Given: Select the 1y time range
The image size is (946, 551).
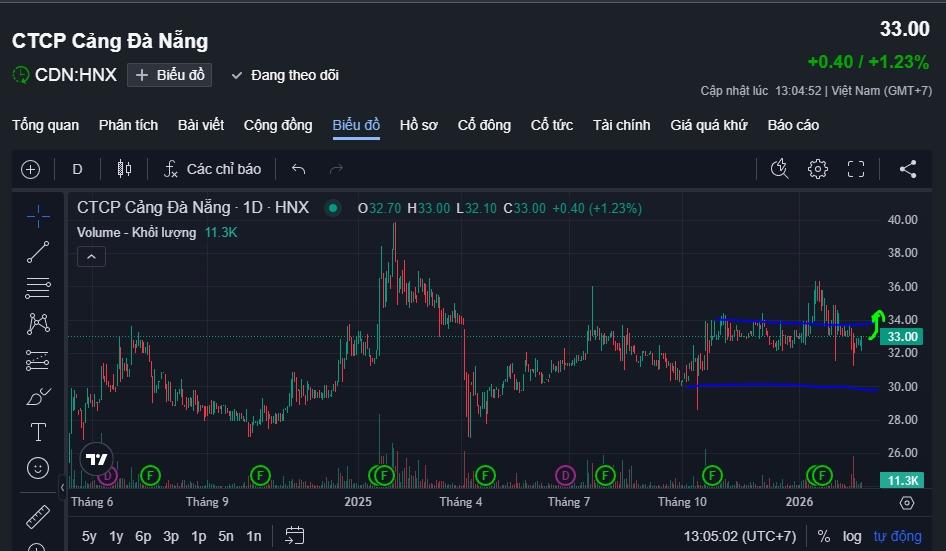Looking at the screenshot, I should click(117, 536).
